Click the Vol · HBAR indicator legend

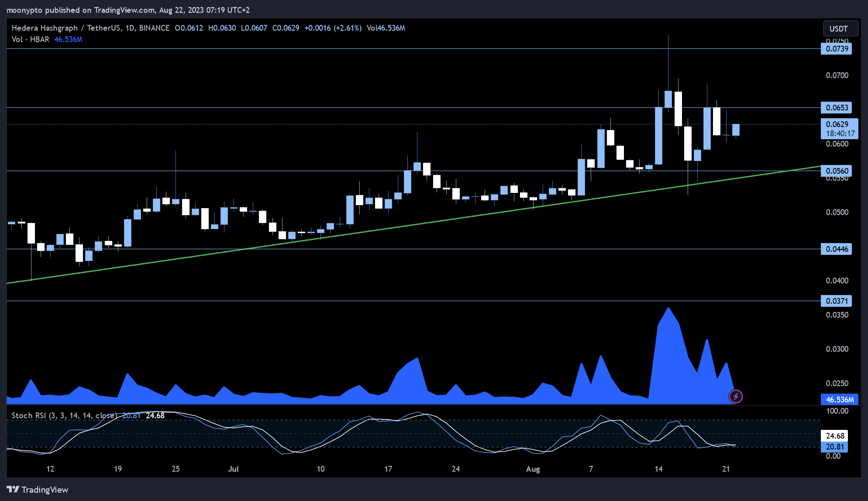pos(31,39)
